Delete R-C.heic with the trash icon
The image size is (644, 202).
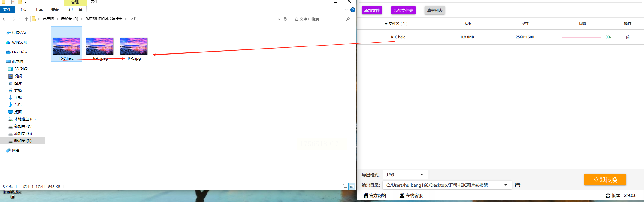[627, 37]
